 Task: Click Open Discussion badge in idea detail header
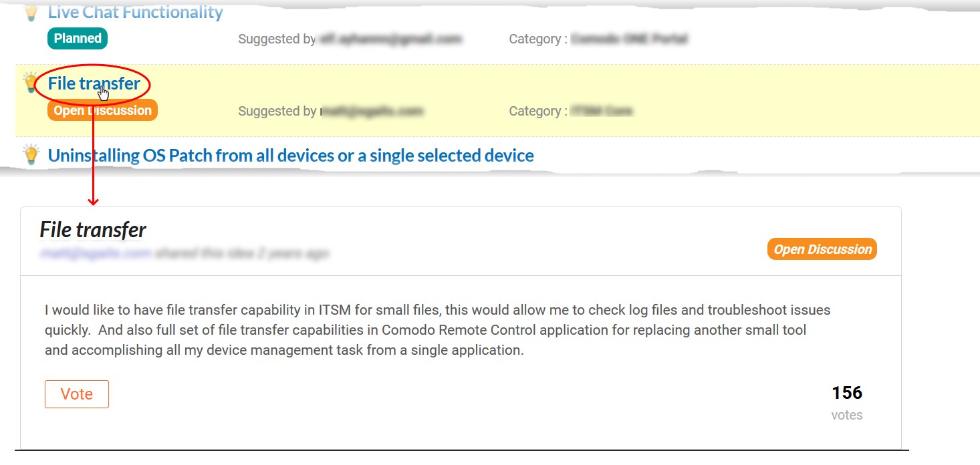point(822,249)
